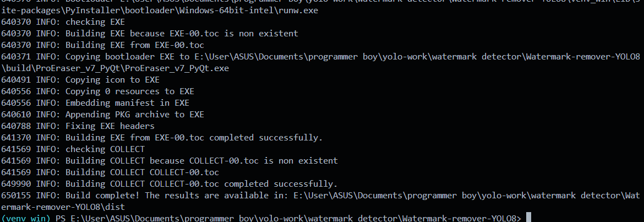The image size is (644, 222).
Task: Click the "ermark-remover-YOLO8\dist" output path
Action: tap(63, 207)
